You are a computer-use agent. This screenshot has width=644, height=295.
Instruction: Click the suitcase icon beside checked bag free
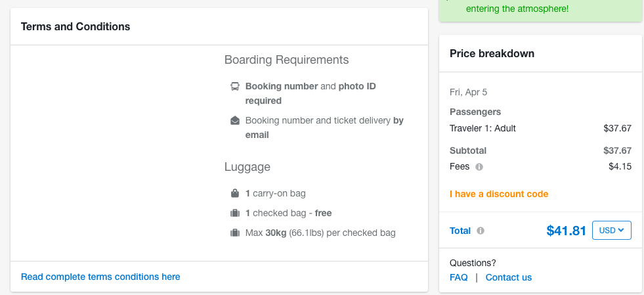point(234,213)
